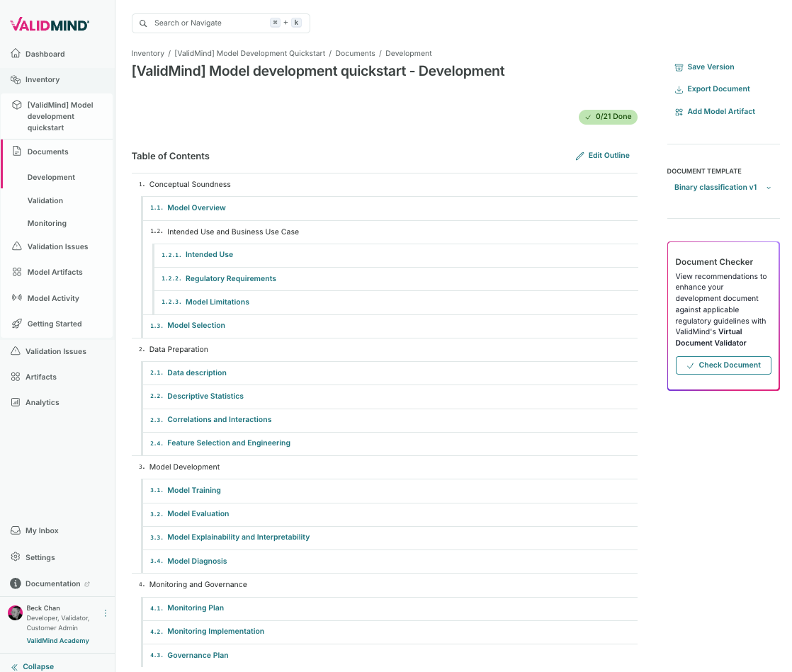The width and height of the screenshot is (792, 672).
Task: Click the Inventory breadcrumb link
Action: tap(147, 54)
